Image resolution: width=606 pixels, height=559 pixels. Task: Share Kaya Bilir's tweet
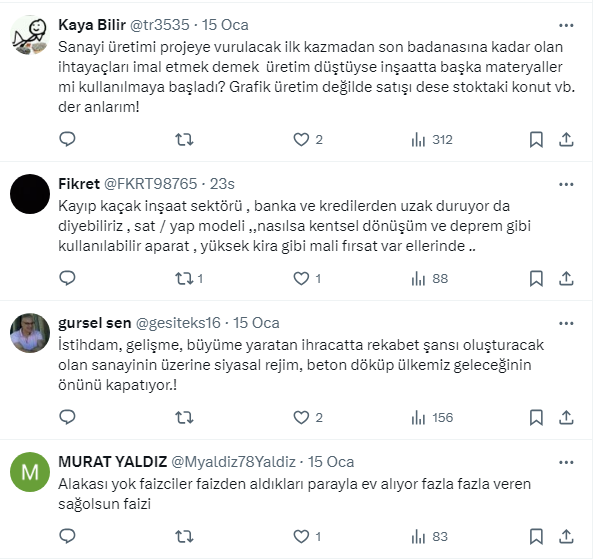(565, 140)
